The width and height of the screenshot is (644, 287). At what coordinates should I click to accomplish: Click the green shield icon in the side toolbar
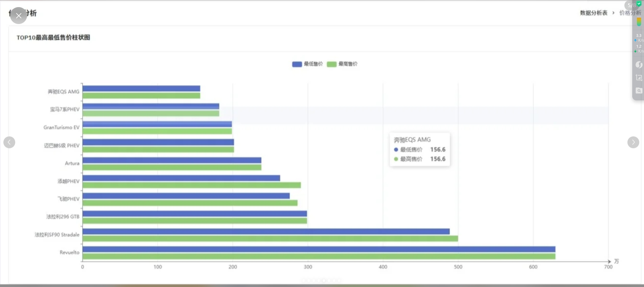pos(639,4)
